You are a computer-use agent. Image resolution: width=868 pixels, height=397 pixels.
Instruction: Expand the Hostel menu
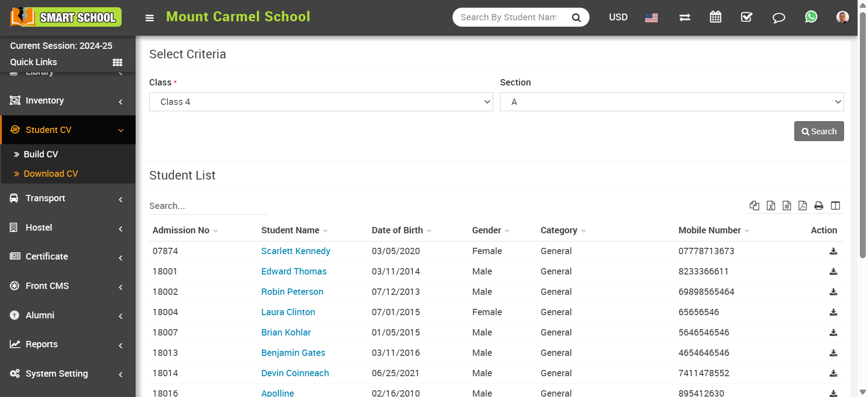point(68,228)
